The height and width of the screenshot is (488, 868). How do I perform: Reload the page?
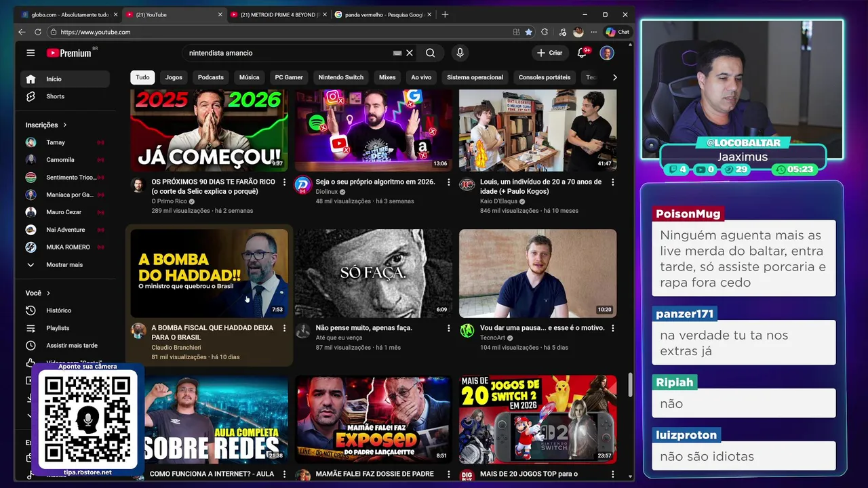[38, 32]
